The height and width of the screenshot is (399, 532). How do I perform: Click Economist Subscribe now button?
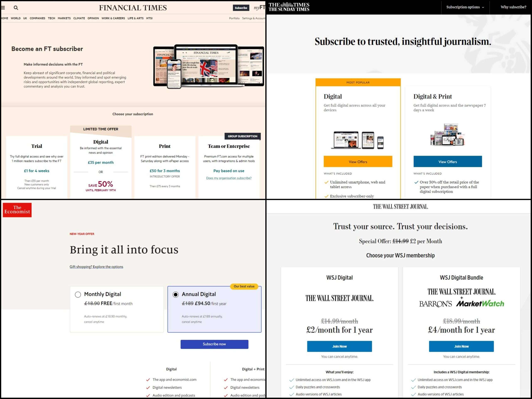point(214,344)
